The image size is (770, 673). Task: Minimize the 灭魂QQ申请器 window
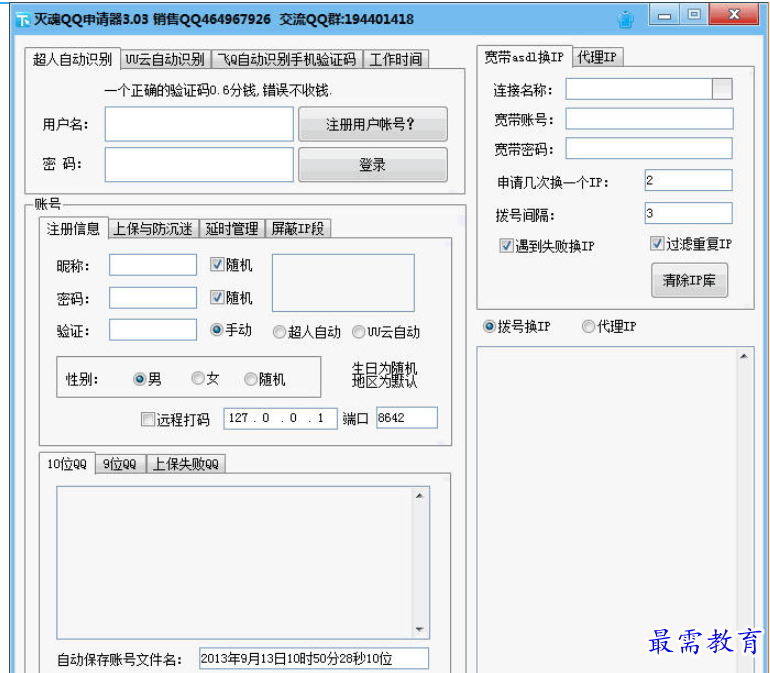click(x=664, y=15)
